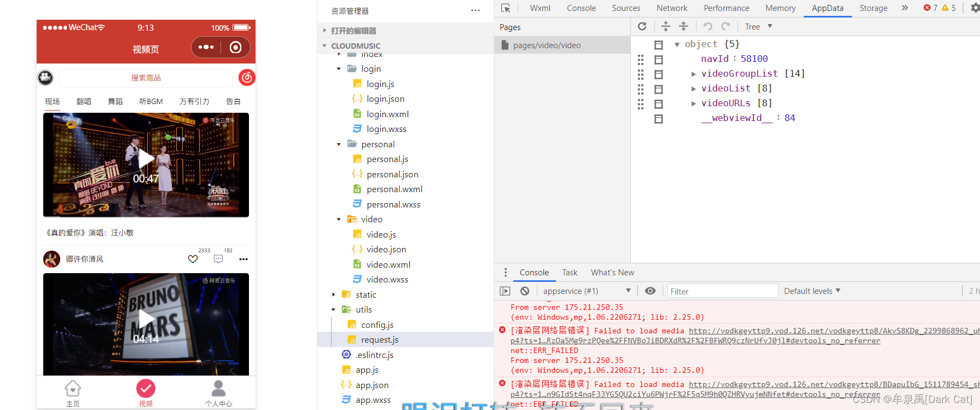Open comments icon with 183 count
The width and height of the screenshot is (980, 410).
(x=218, y=259)
